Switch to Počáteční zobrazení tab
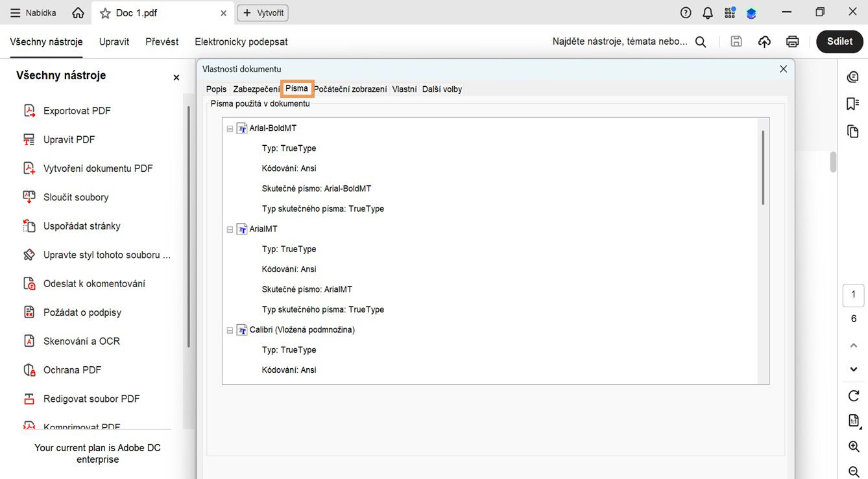The height and width of the screenshot is (479, 868). pos(350,89)
